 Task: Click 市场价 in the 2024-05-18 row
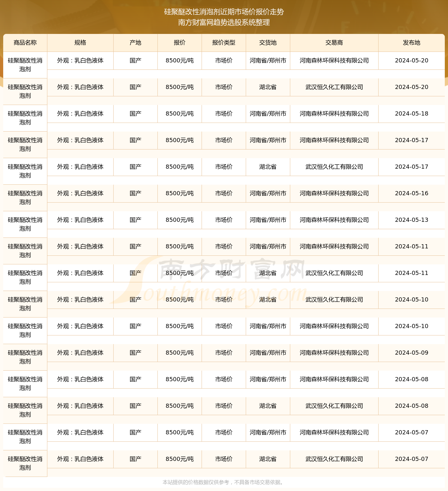(x=224, y=114)
